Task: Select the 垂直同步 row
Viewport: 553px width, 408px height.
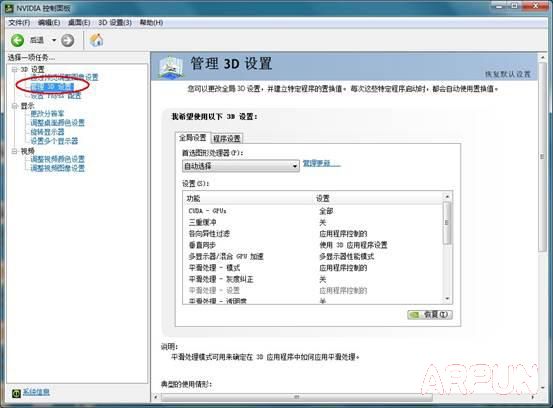Action: pyautogui.click(x=313, y=245)
